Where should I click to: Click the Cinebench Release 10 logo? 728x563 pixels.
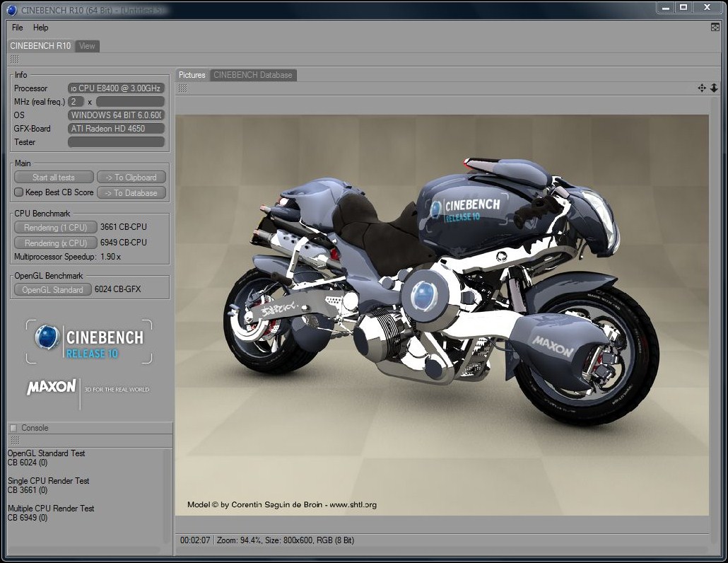(88, 342)
